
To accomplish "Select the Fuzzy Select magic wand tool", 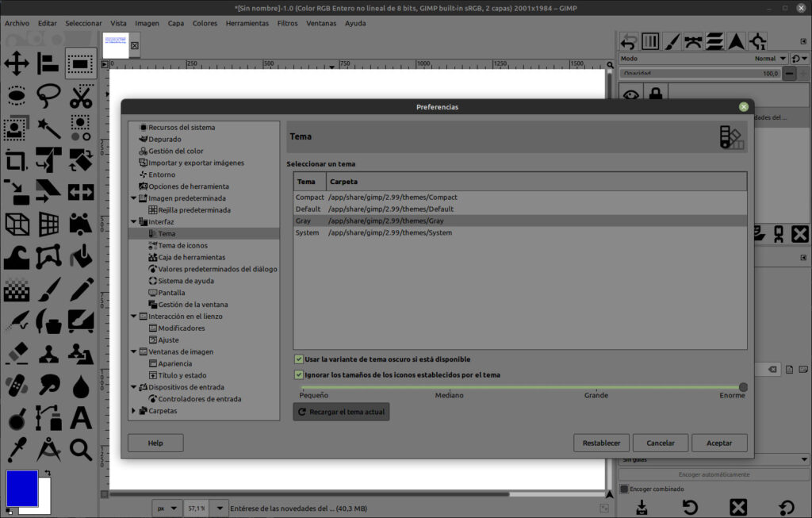I will coord(48,128).
